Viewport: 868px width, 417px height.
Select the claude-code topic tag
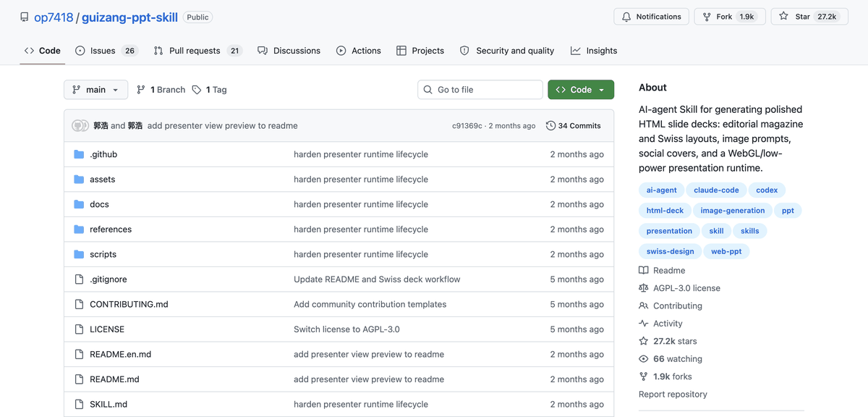click(716, 190)
